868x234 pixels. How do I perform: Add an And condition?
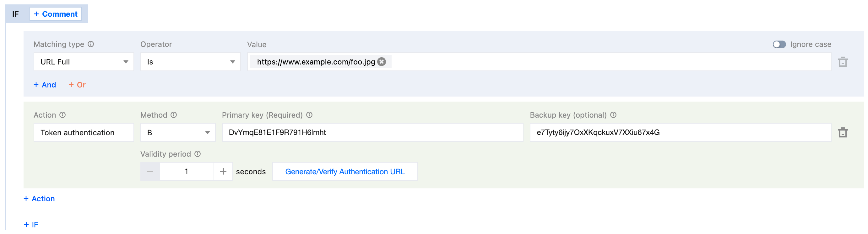click(x=45, y=85)
